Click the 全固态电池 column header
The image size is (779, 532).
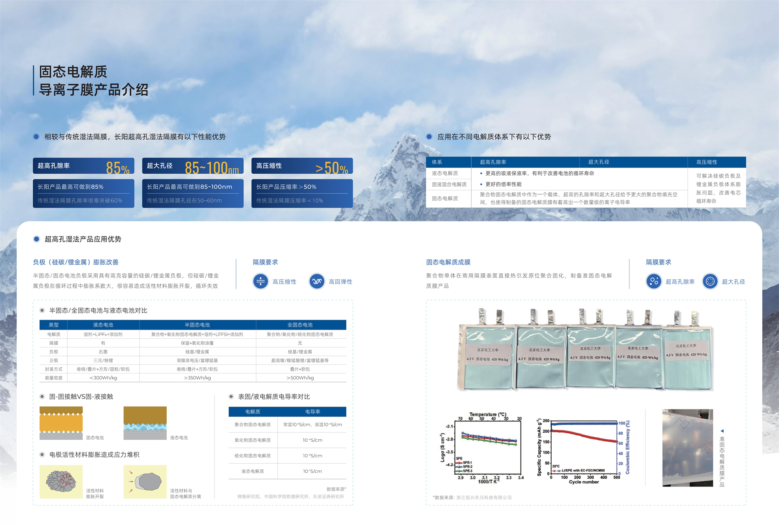click(300, 325)
